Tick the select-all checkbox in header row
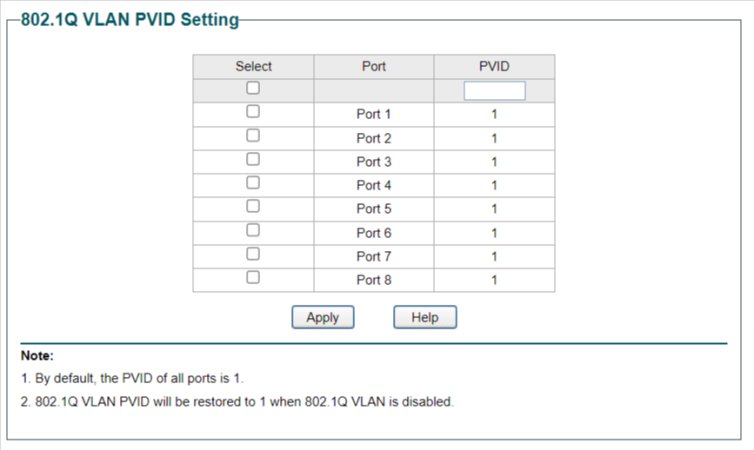 pyautogui.click(x=253, y=88)
